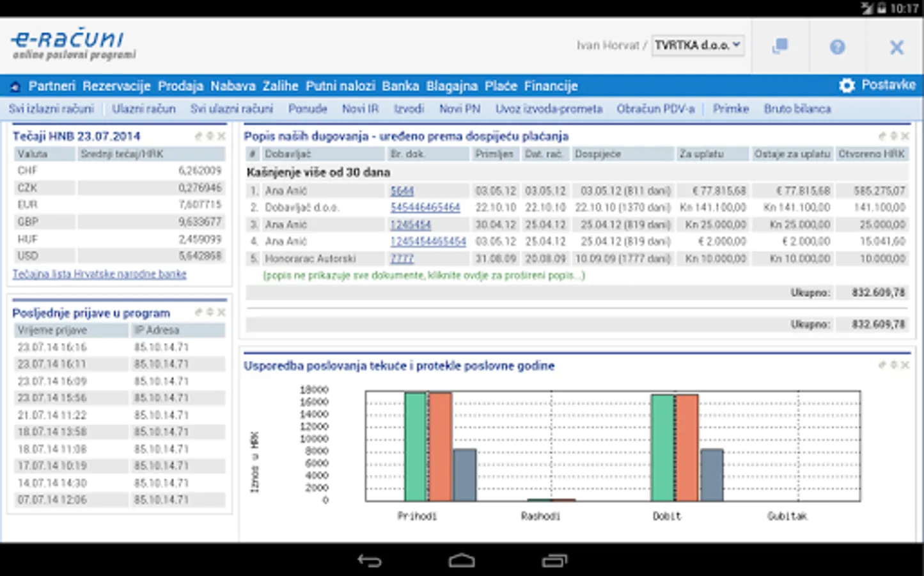Viewport: 924px width, 576px height.
Task: Select Ponude shortcut
Action: coord(308,109)
